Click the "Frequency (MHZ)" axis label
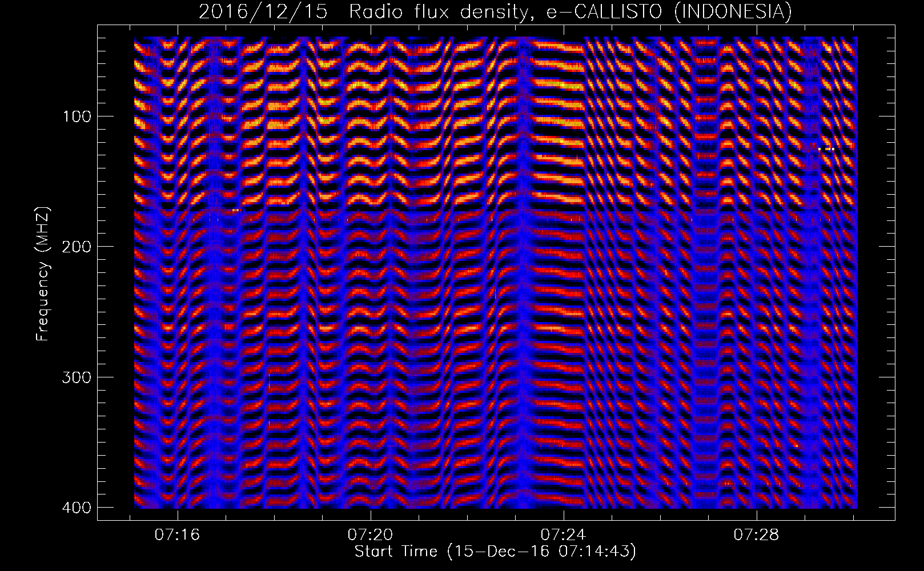The height and width of the screenshot is (571, 924). (x=43, y=274)
